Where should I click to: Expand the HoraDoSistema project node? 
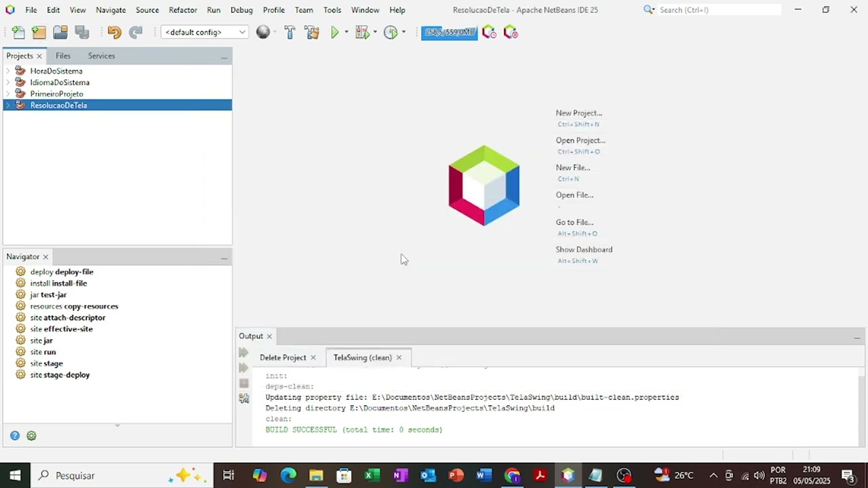(8, 71)
